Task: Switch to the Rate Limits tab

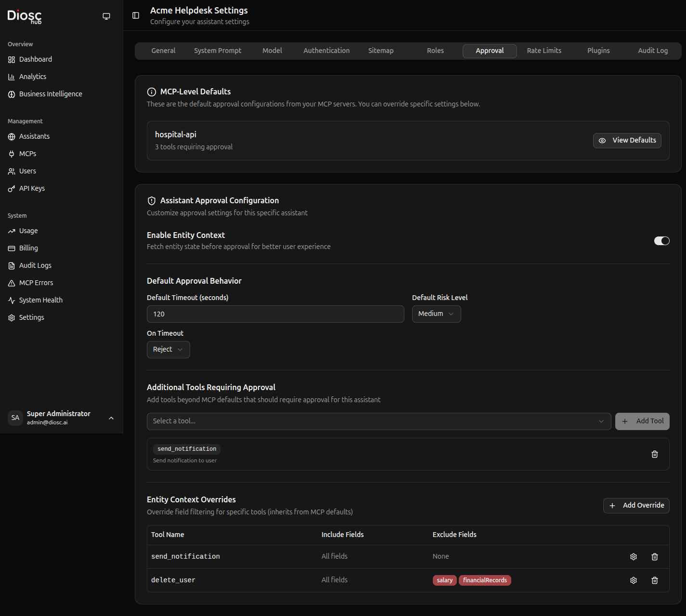Action: (x=544, y=51)
